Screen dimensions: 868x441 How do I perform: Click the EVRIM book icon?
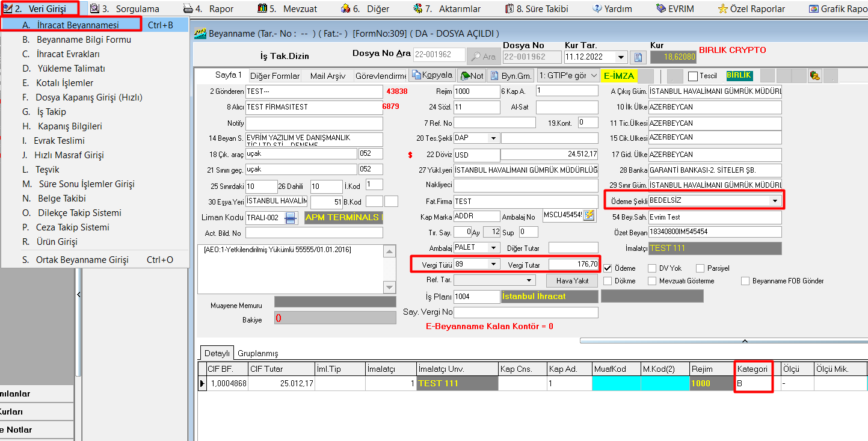tap(660, 8)
